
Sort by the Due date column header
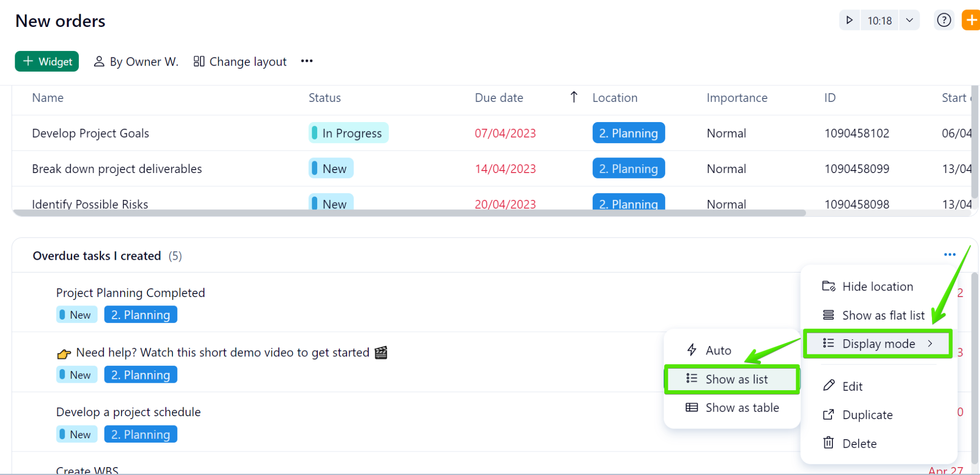point(499,98)
